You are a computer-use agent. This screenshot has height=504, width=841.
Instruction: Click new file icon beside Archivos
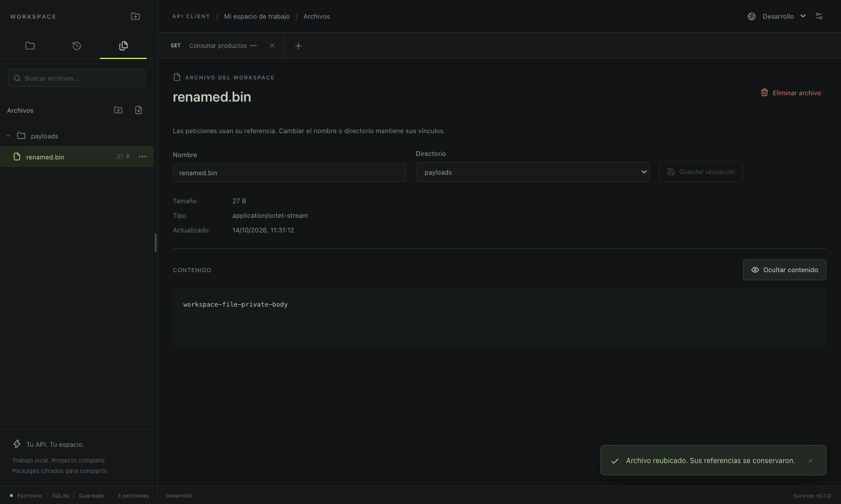pyautogui.click(x=138, y=110)
